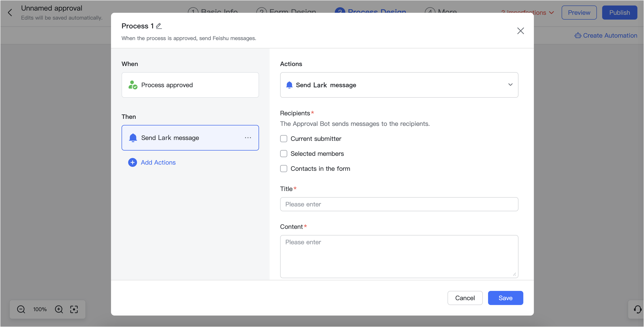This screenshot has height=327, width=644.
Task: Click the Content text area
Action: [x=399, y=256]
